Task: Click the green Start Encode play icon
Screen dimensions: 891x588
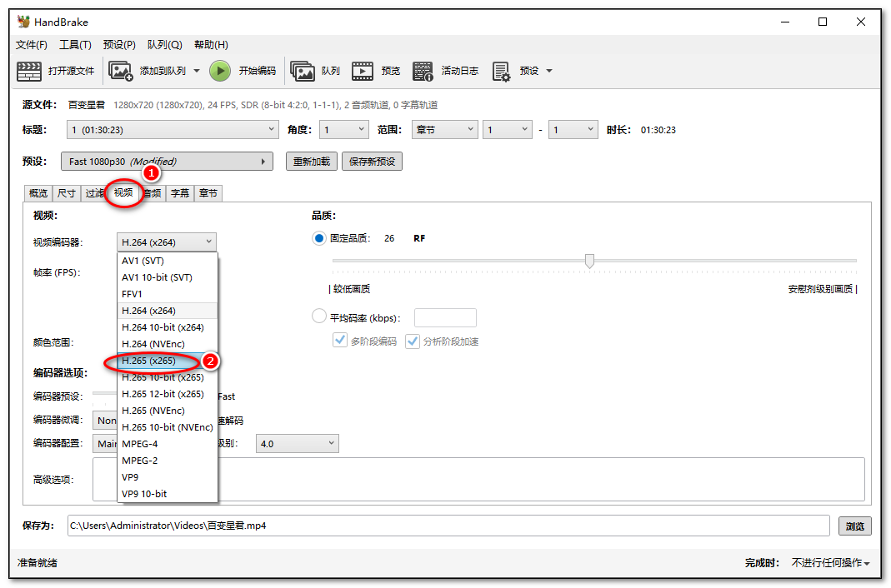Action: (220, 71)
